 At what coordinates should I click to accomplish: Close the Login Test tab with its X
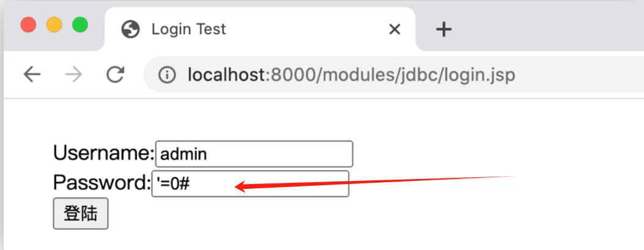(x=394, y=29)
